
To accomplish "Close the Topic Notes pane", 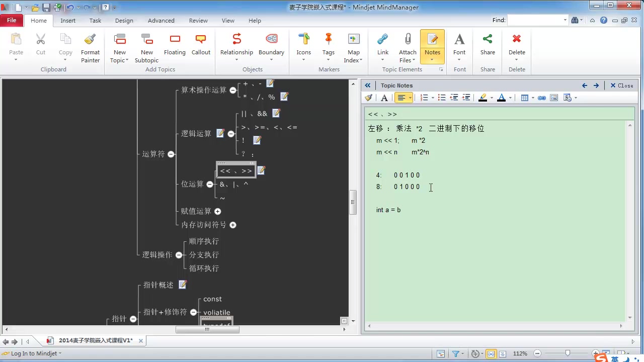I will [x=621, y=85].
